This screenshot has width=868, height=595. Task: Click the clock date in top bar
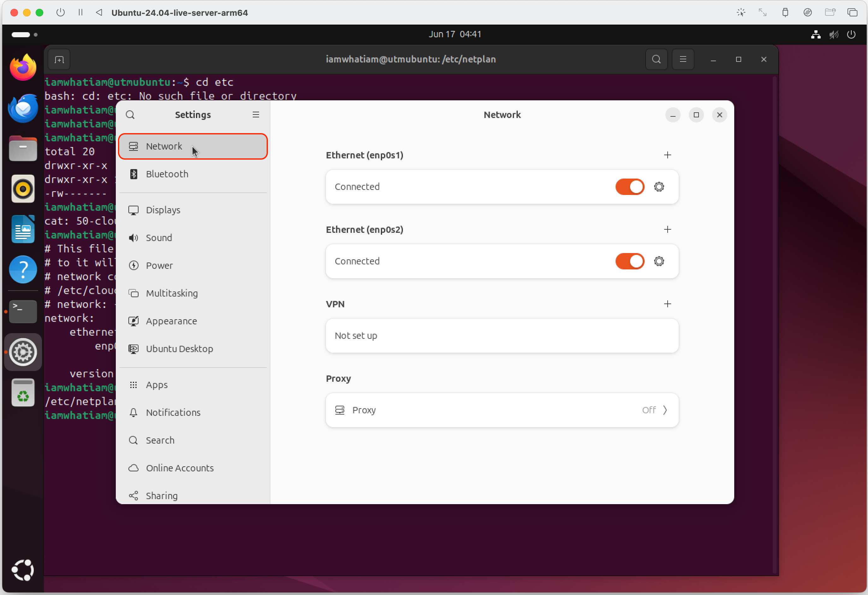(x=455, y=34)
